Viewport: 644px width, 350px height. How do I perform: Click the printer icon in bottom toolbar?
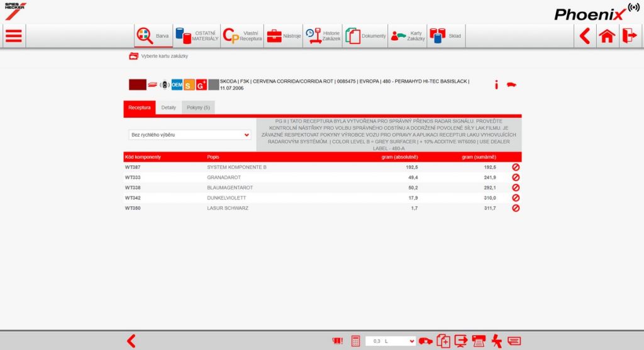tap(479, 341)
